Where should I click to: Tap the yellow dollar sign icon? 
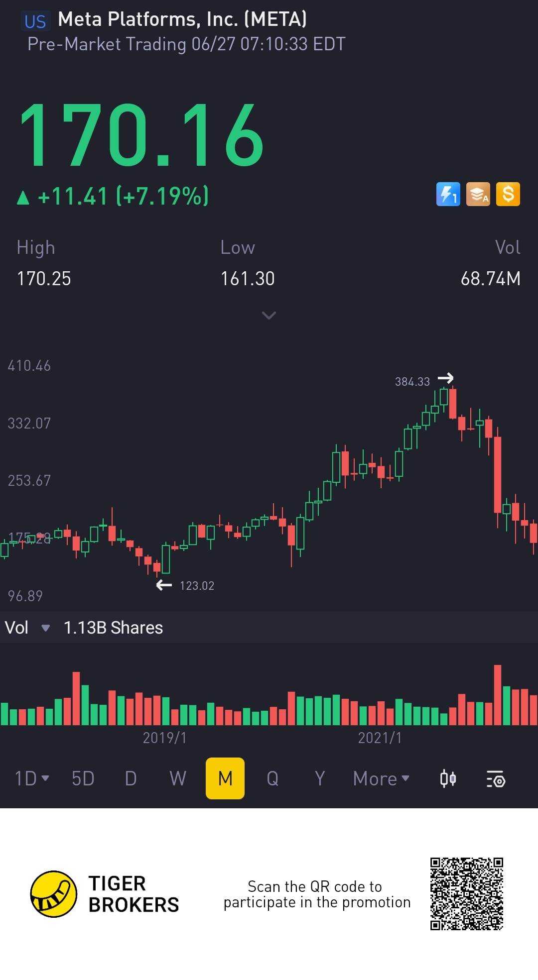pos(508,194)
